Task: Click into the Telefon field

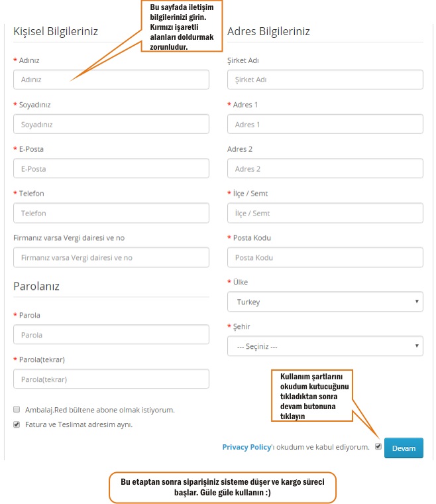Action: pos(111,213)
